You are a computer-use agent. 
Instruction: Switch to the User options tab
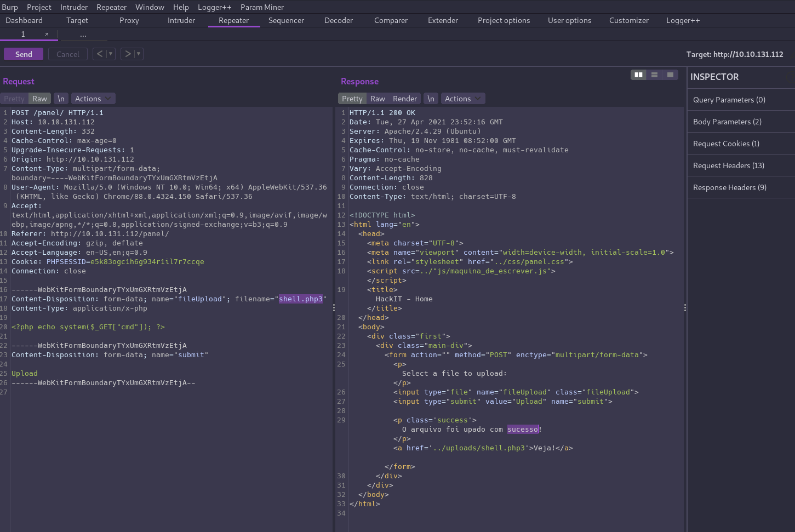pyautogui.click(x=569, y=20)
